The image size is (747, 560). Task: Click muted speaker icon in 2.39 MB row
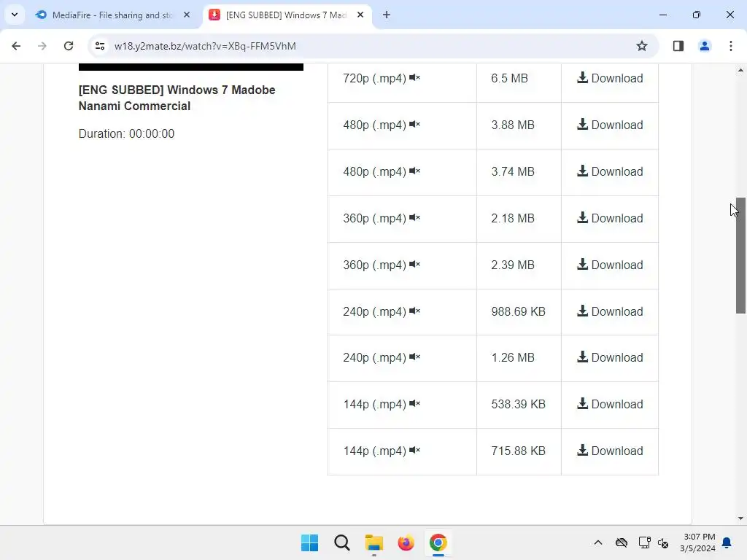[414, 264]
